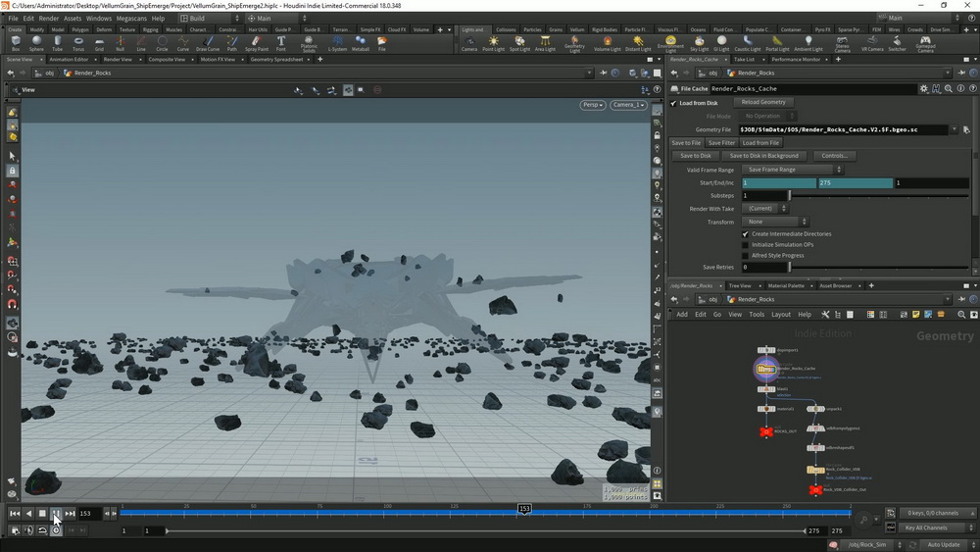Add a Sky Light from shelf
Image resolution: width=980 pixels, height=552 pixels.
(x=699, y=43)
